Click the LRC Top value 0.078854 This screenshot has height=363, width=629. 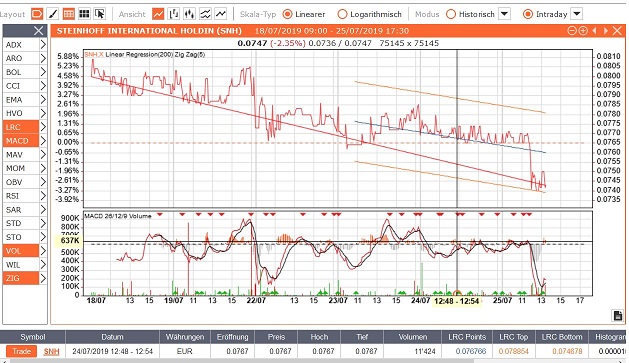coord(513,351)
